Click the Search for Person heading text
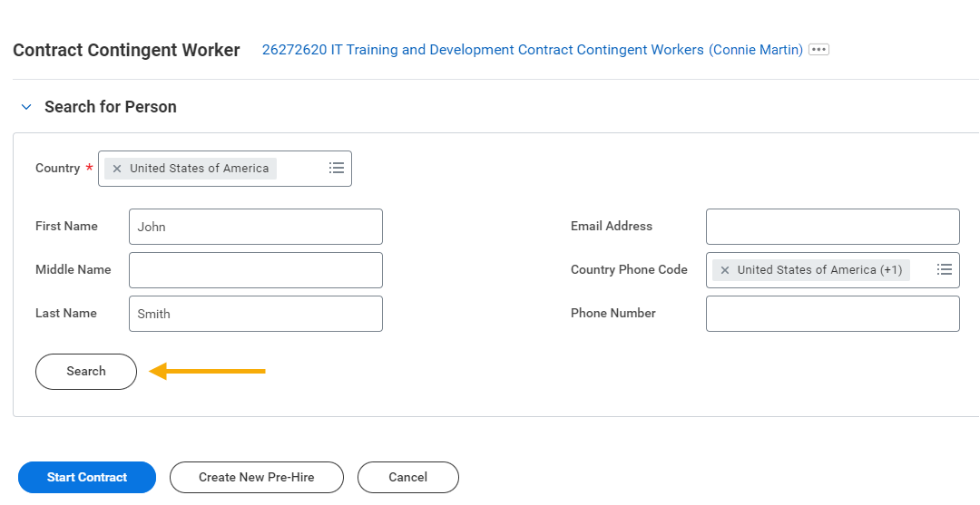980x505 pixels. click(111, 107)
